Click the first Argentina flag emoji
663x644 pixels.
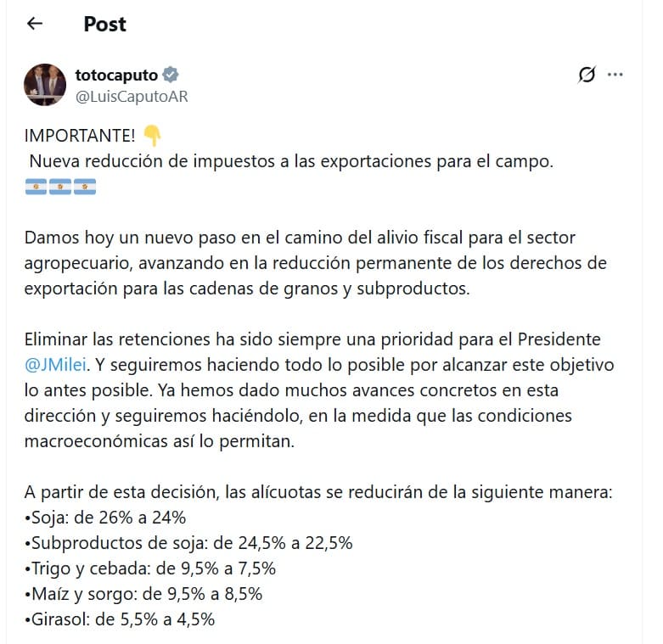(x=36, y=187)
